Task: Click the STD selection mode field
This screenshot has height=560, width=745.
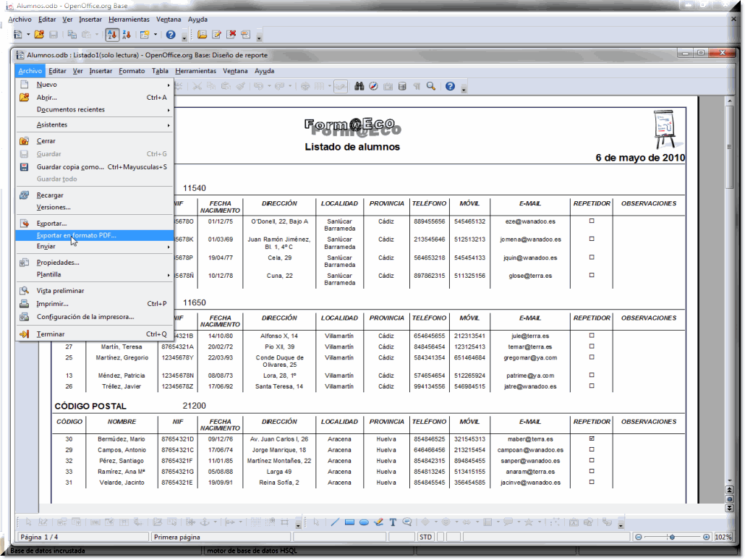Action: pyautogui.click(x=426, y=537)
